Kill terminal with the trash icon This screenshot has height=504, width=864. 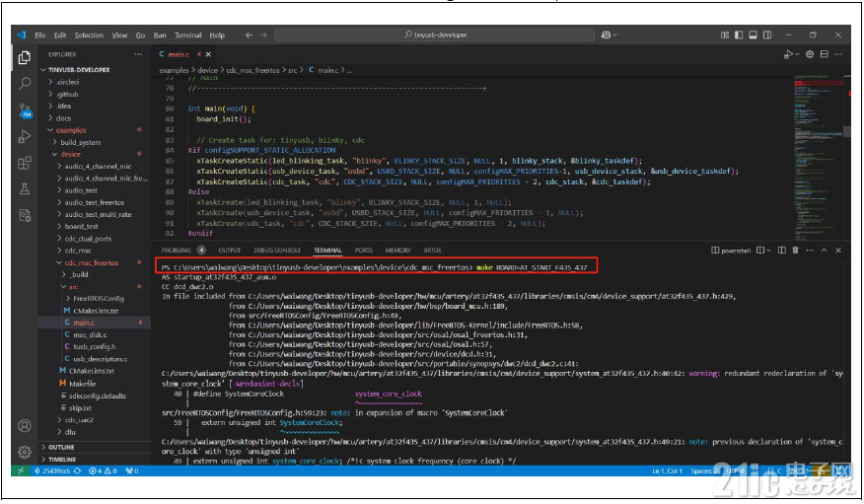coord(795,251)
